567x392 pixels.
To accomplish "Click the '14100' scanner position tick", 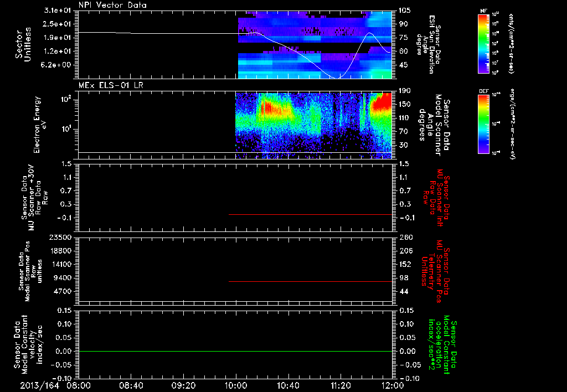I will [x=60, y=264].
